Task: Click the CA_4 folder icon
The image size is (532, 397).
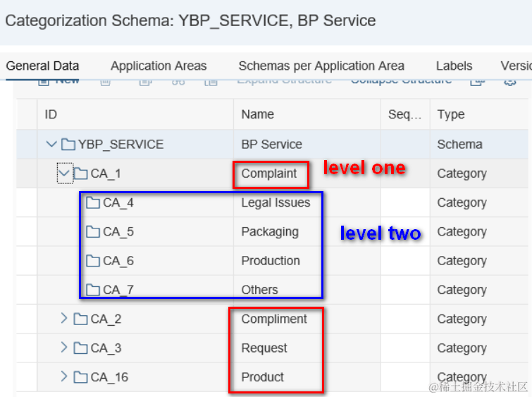Action: point(93,203)
